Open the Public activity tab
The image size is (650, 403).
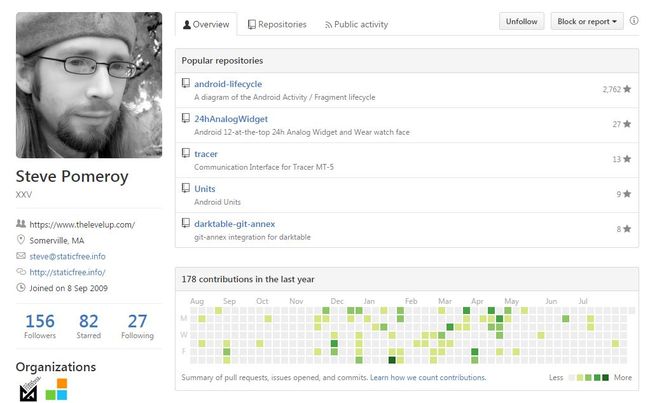click(357, 24)
